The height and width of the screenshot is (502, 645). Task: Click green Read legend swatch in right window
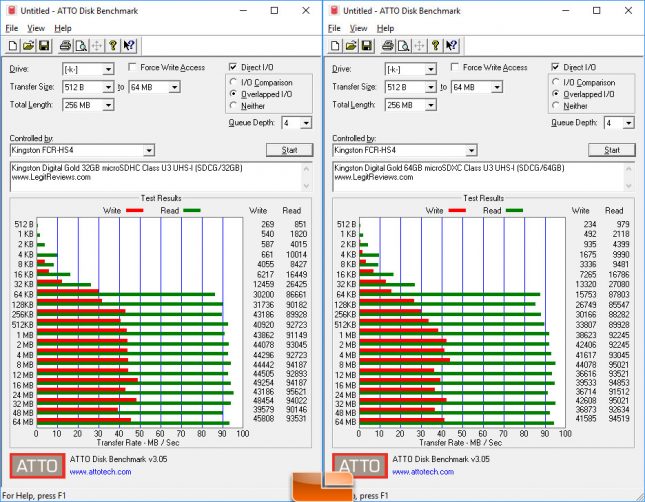click(x=514, y=210)
